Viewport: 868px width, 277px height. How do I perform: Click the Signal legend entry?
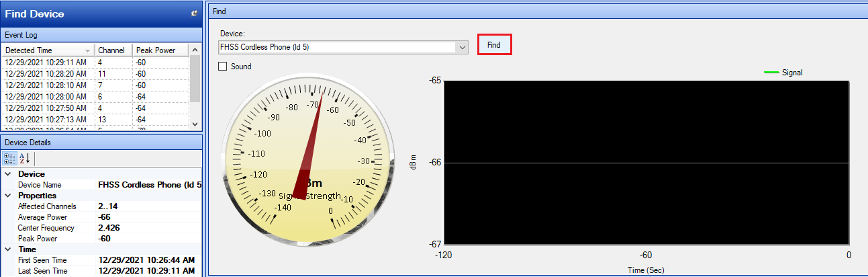pos(783,72)
